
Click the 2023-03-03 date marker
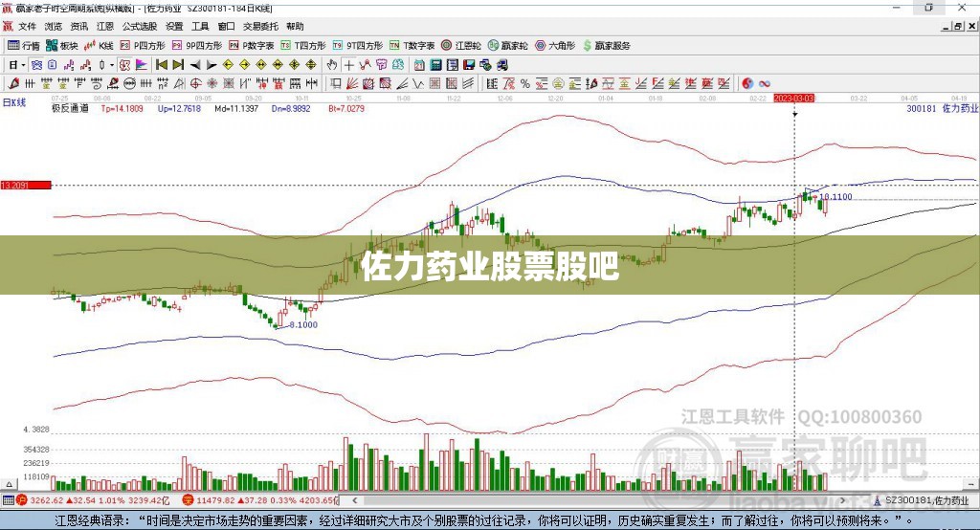pos(793,99)
